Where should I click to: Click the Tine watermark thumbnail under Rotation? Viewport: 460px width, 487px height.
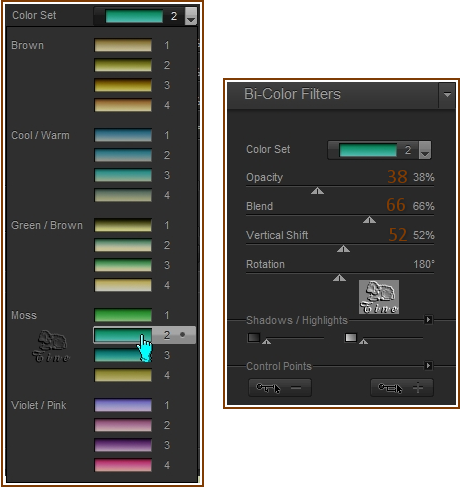pyautogui.click(x=379, y=297)
